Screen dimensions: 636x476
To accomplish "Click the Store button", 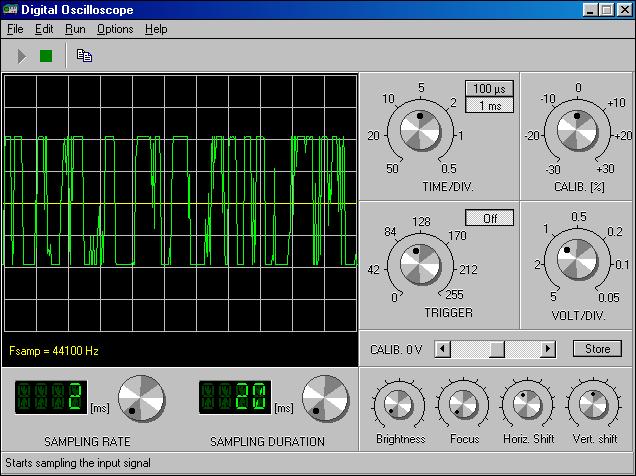I will point(597,349).
